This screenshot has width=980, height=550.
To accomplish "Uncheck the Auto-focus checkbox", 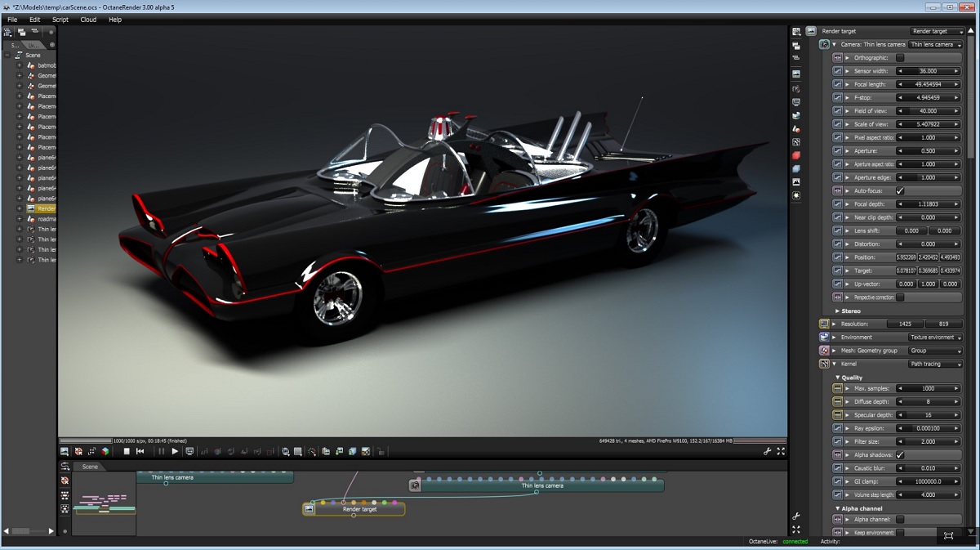I will 900,190.
